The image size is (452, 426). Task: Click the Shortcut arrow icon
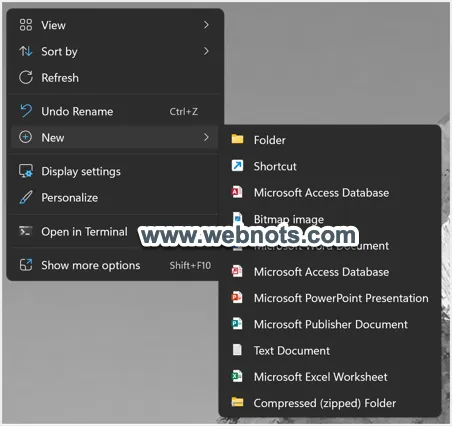[237, 166]
